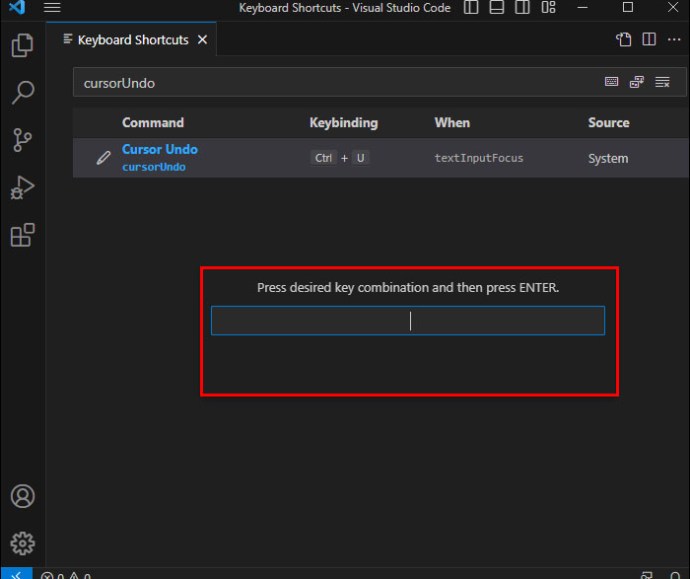Click the System source cell
The image size is (690, 579).
coord(608,158)
